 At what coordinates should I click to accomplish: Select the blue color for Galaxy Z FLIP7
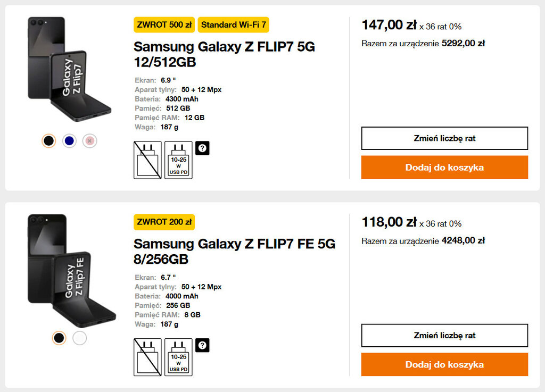[69, 141]
